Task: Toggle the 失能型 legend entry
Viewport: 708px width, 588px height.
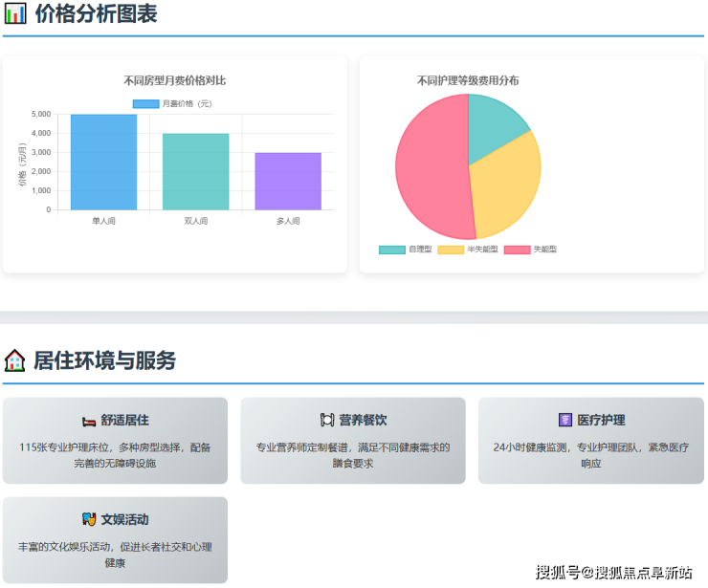Action: [531, 250]
